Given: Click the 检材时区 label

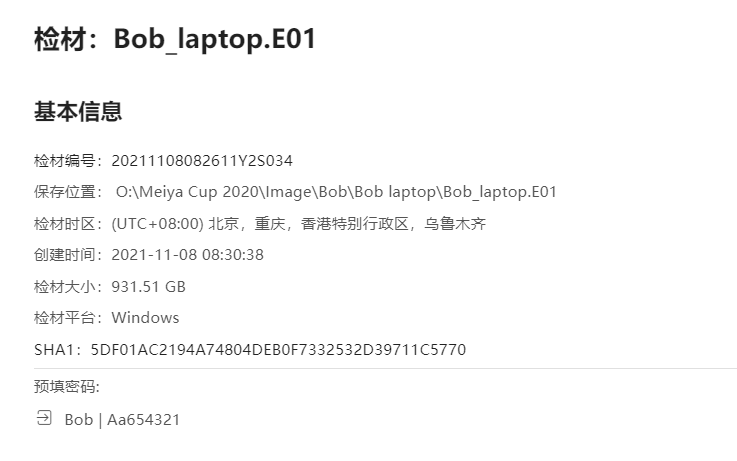Looking at the screenshot, I should click(68, 224).
